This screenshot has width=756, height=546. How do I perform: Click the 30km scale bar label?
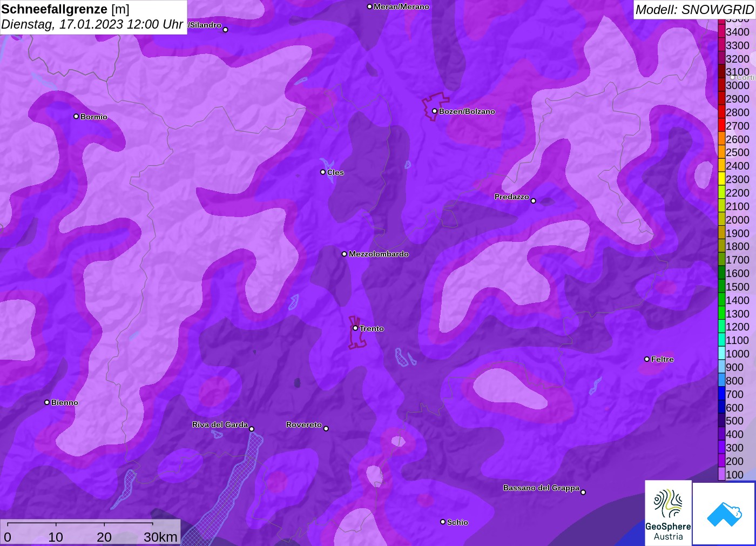pyautogui.click(x=160, y=537)
